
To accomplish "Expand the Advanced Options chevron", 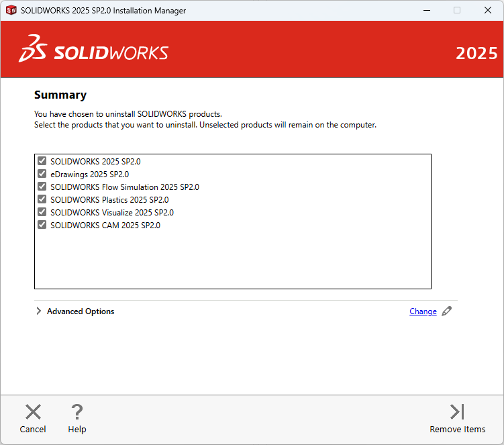I will [39, 311].
